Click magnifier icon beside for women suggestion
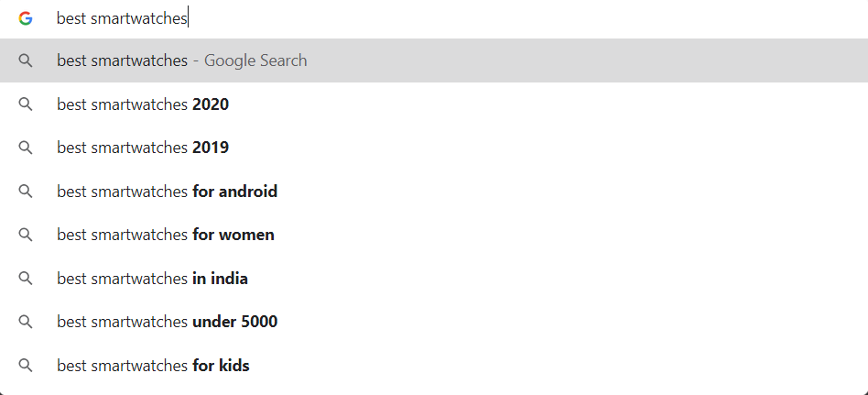 pyautogui.click(x=25, y=235)
